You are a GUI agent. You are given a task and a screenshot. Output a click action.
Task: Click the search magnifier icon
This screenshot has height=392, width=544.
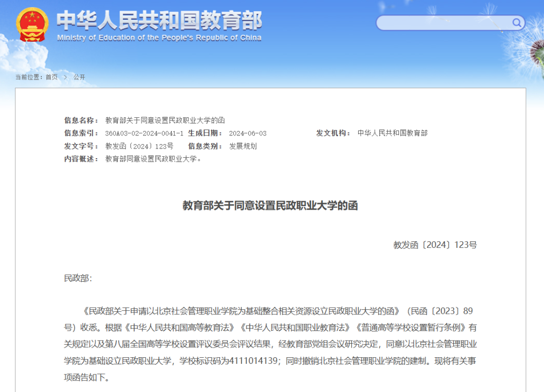point(516,23)
